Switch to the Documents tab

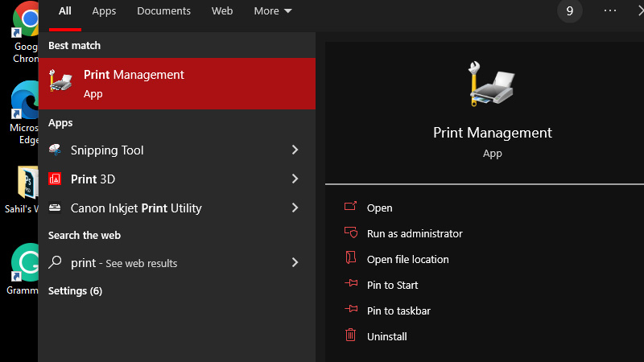coord(163,11)
